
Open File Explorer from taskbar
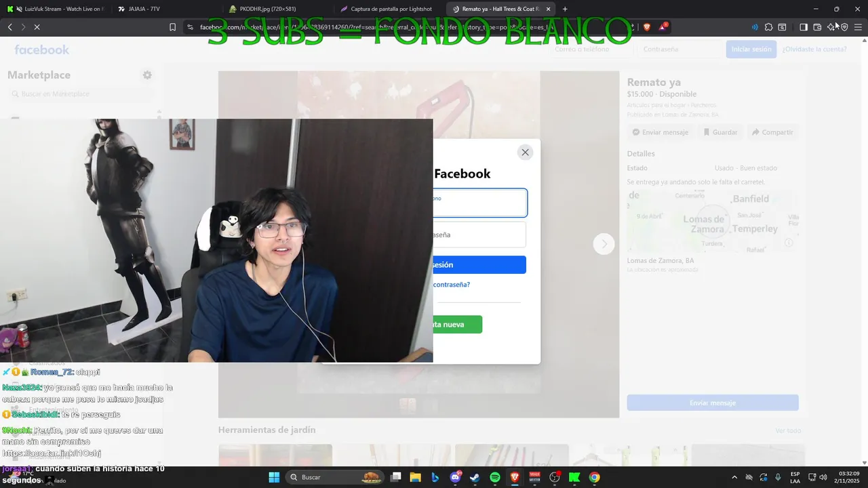[416, 477]
